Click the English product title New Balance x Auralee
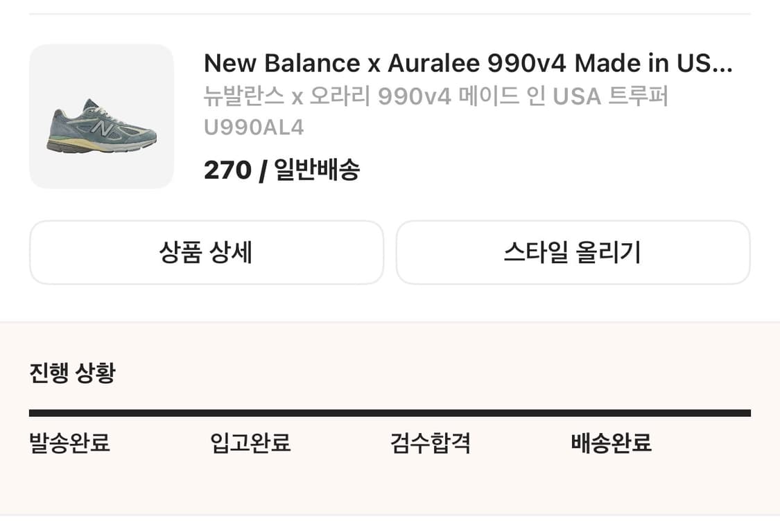Image resolution: width=780 pixels, height=532 pixels. 469,63
